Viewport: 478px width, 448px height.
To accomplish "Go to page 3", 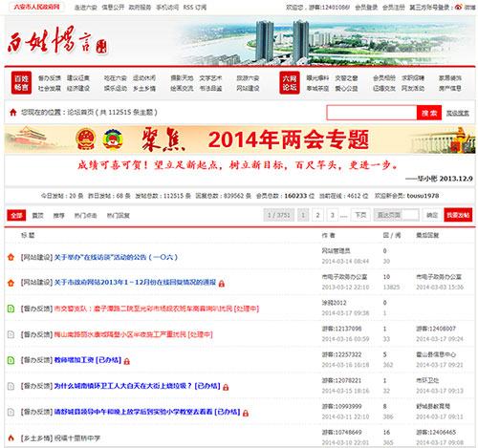I will [x=333, y=215].
